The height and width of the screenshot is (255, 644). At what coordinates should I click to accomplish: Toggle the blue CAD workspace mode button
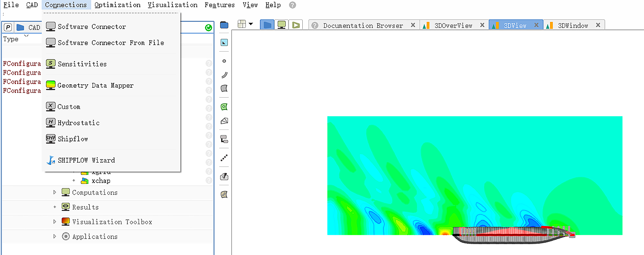tap(267, 25)
